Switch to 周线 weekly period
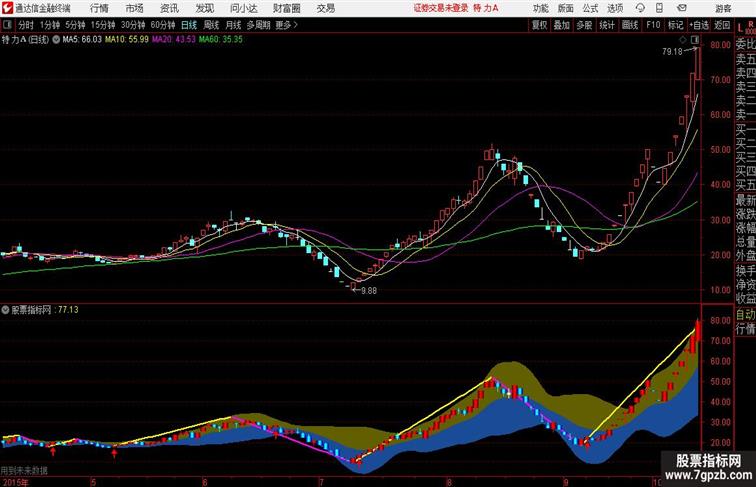 tap(211, 25)
